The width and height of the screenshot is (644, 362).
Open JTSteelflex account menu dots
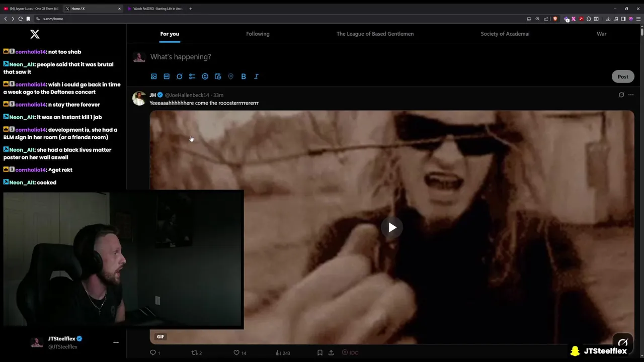click(116, 342)
